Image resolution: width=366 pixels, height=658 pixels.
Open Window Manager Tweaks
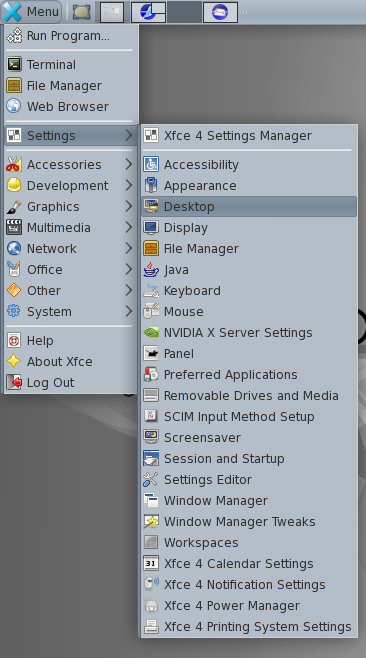[249, 521]
